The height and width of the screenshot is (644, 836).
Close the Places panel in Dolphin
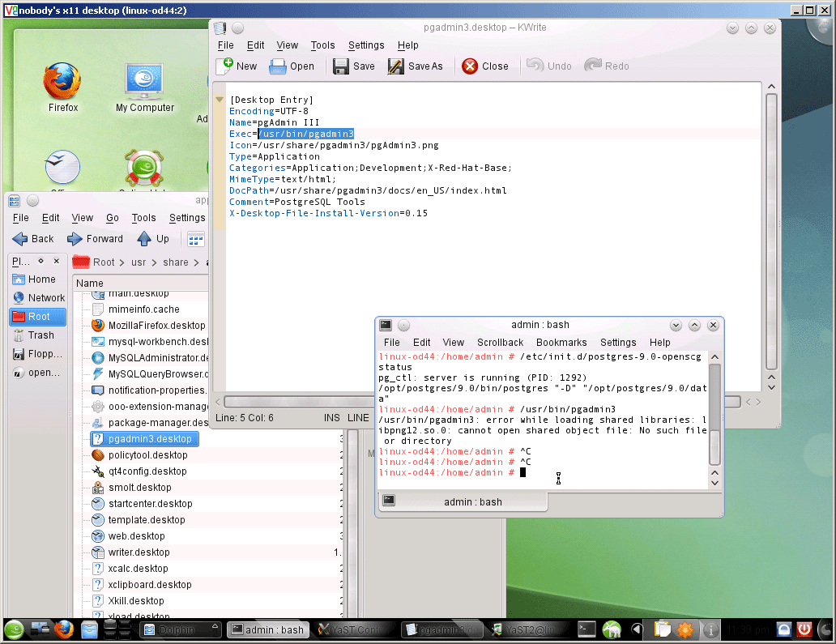[57, 261]
